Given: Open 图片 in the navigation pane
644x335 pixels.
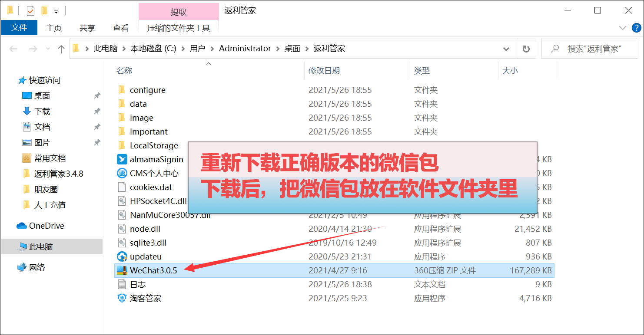Looking at the screenshot, I should 42,142.
